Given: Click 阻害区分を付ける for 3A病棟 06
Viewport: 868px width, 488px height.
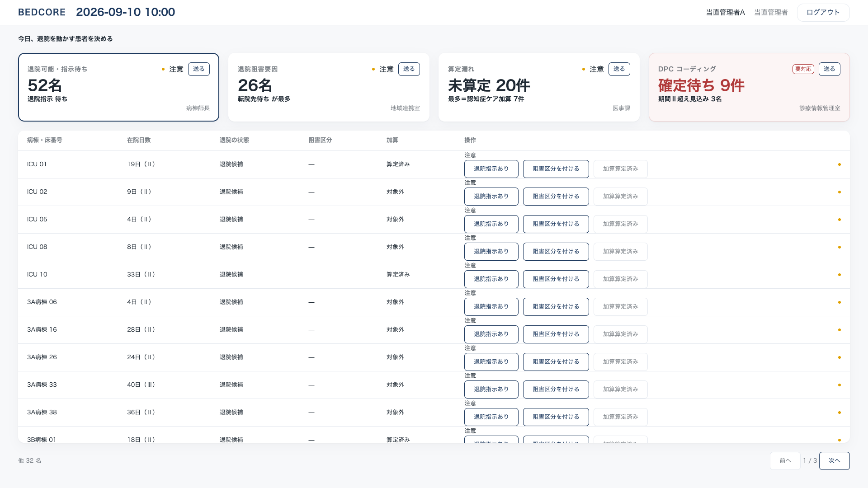Looking at the screenshot, I should 556,307.
